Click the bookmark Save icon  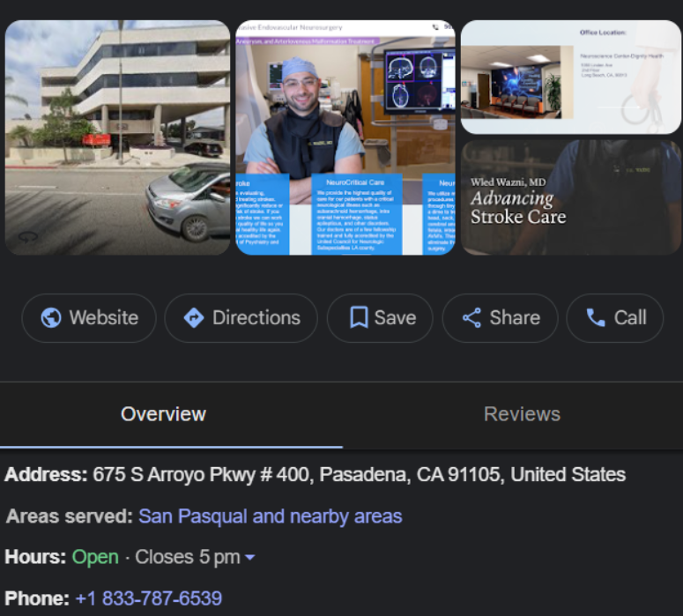tap(358, 318)
